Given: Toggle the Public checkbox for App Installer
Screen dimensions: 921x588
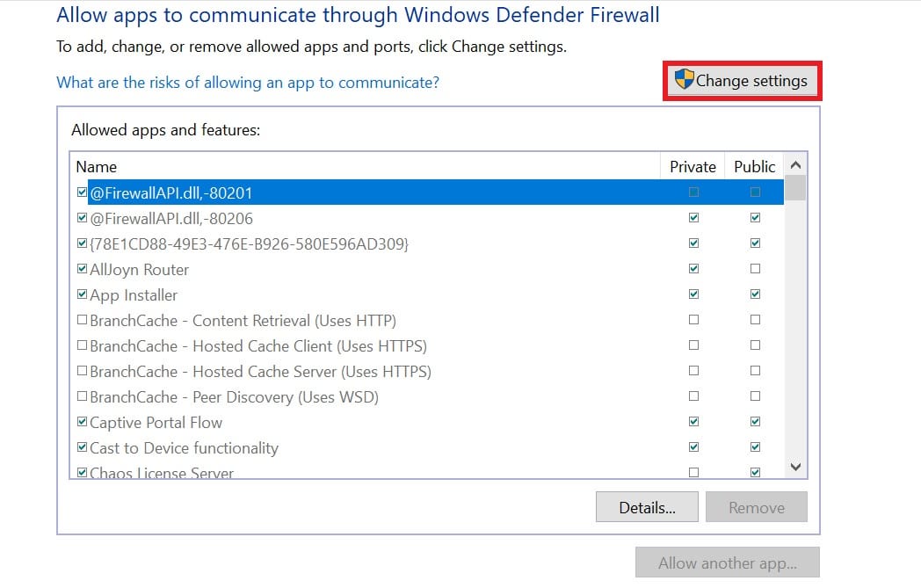Looking at the screenshot, I should click(x=756, y=294).
